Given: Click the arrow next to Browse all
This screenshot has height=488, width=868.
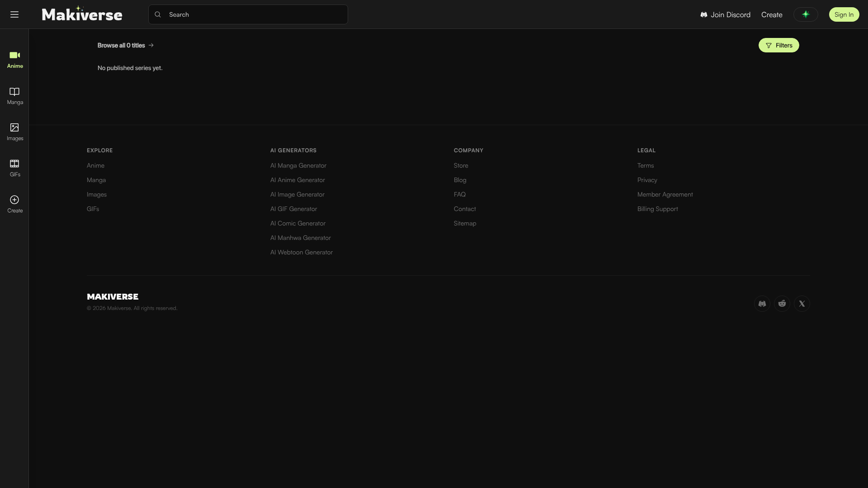Looking at the screenshot, I should (x=151, y=45).
